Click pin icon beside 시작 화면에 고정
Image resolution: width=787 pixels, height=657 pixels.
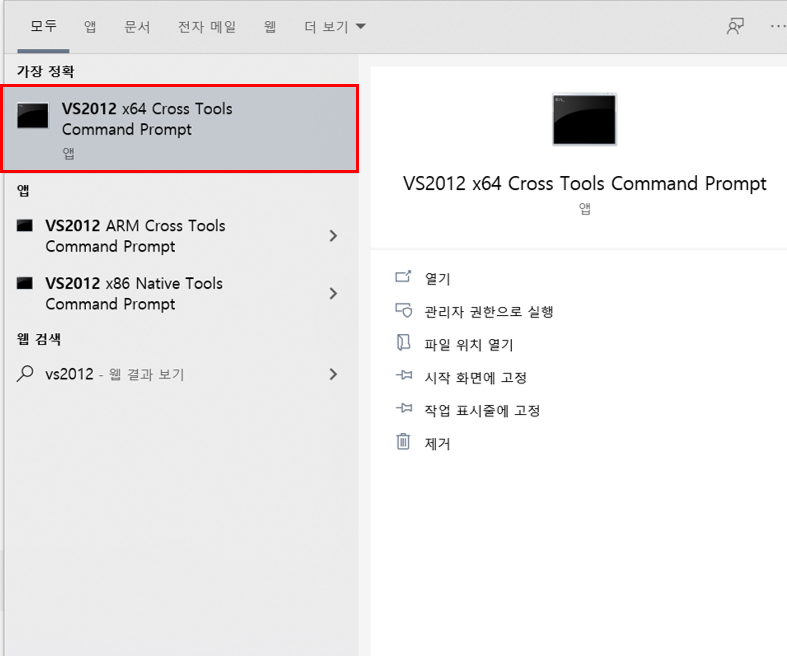(404, 375)
